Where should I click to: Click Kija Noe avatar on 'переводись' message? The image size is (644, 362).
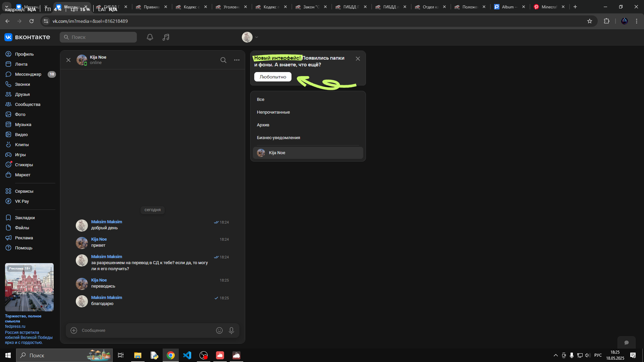coord(82,284)
